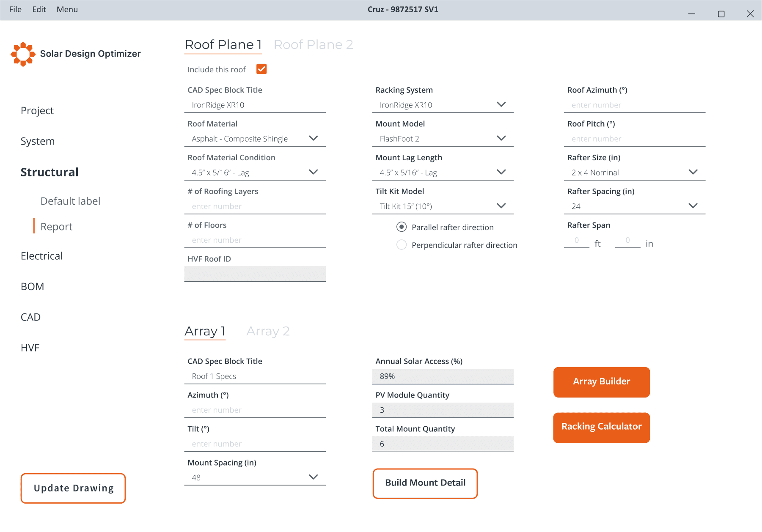
Task: Focus the # of Roofing Layers field
Action: [x=255, y=206]
